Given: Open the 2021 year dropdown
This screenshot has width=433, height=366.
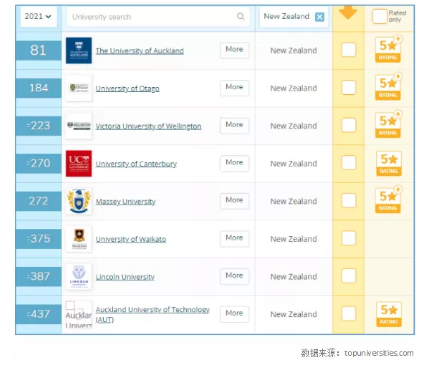Looking at the screenshot, I should point(38,16).
